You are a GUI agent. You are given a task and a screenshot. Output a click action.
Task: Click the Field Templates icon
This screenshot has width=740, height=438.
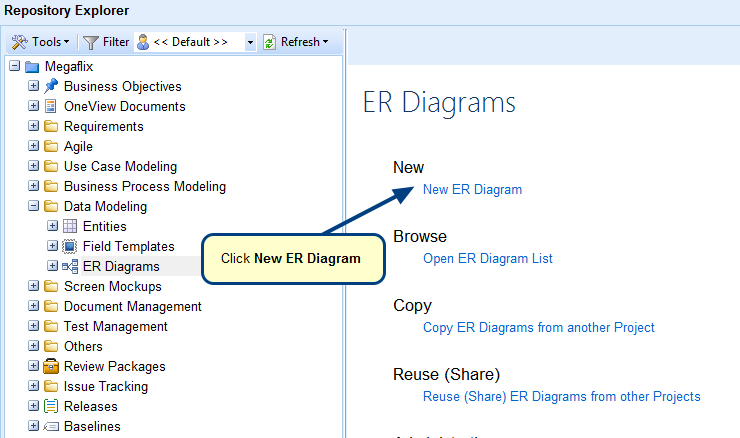click(70, 247)
